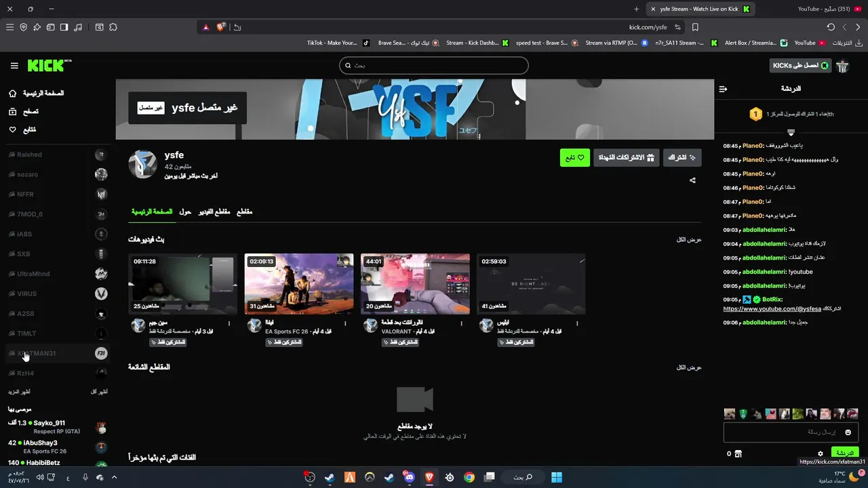Open Alert Box Streamlabs bookmark
Image resolution: width=868 pixels, height=488 pixels.
(x=756, y=43)
